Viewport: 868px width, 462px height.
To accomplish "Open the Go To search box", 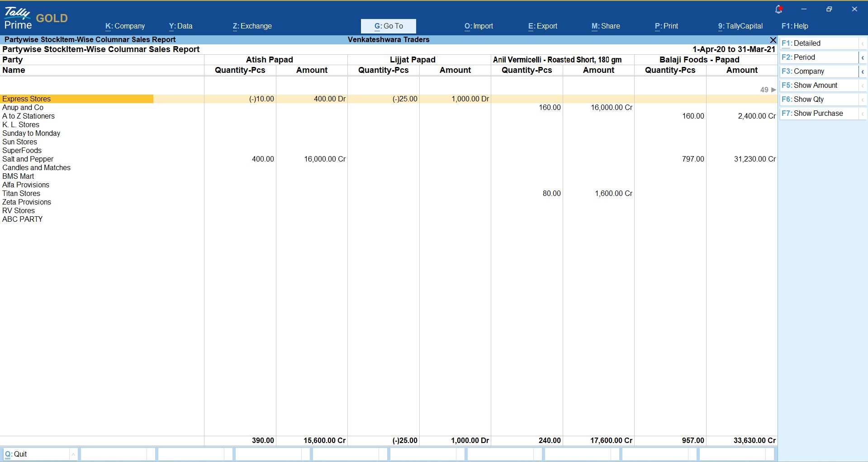I will pyautogui.click(x=388, y=26).
